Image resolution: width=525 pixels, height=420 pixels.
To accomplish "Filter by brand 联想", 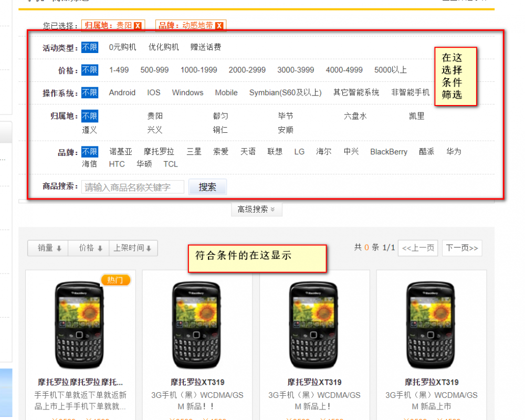I will click(x=275, y=152).
